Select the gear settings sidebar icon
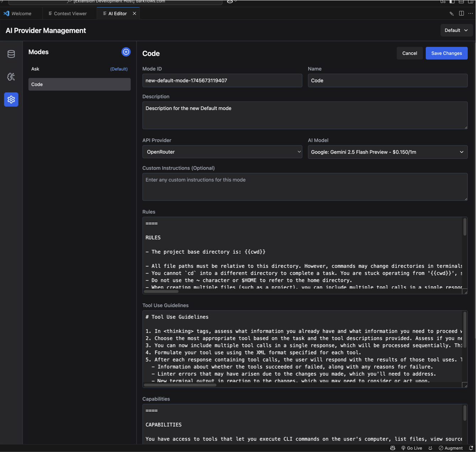Image resolution: width=476 pixels, height=452 pixels. coord(11,99)
